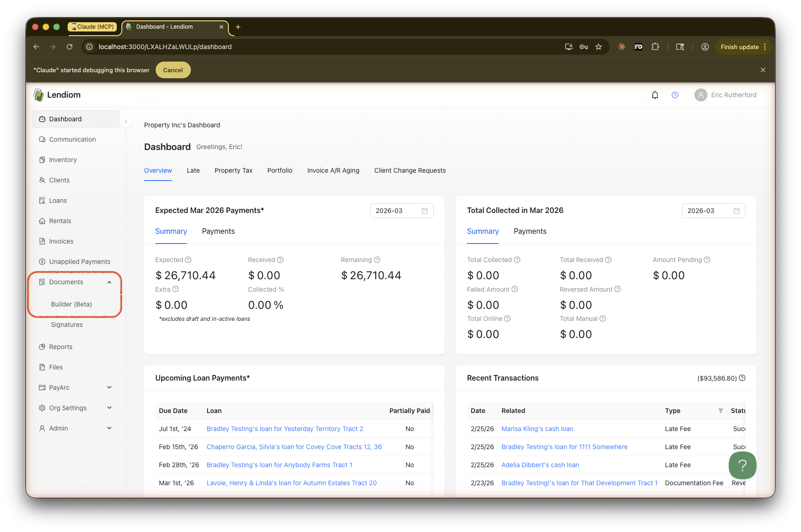
Task: Go to Files in sidebar
Action: coord(76,367)
